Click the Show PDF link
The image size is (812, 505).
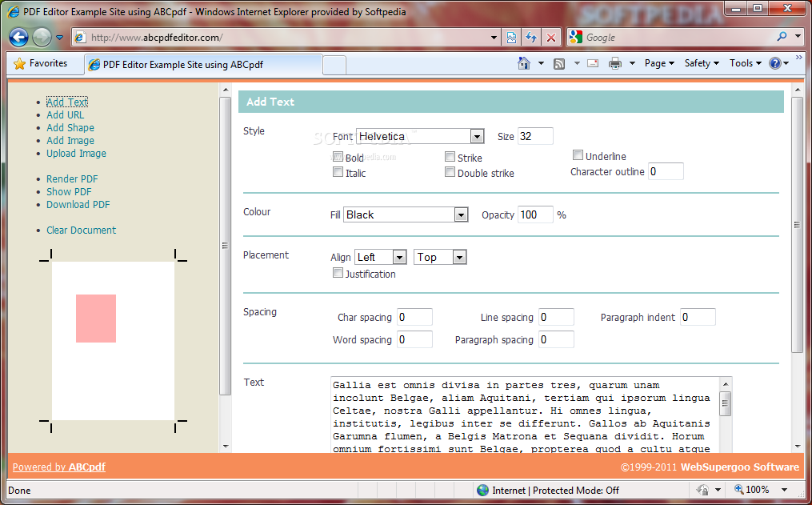[x=69, y=191]
